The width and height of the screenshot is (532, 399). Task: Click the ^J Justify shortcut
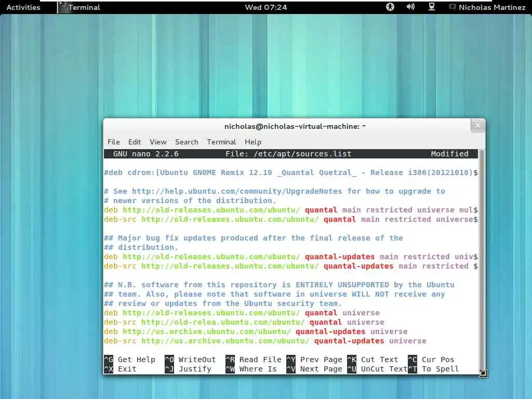(188, 369)
